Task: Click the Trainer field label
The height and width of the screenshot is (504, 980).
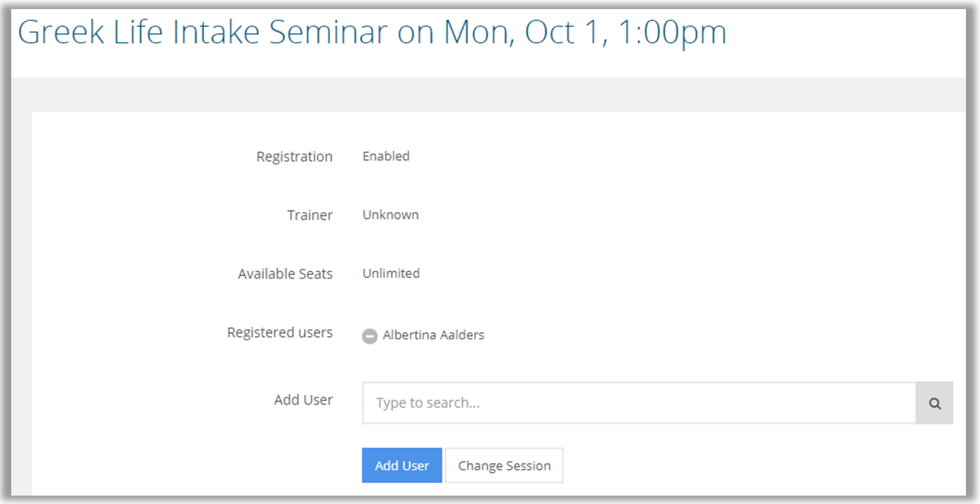Action: coord(310,215)
